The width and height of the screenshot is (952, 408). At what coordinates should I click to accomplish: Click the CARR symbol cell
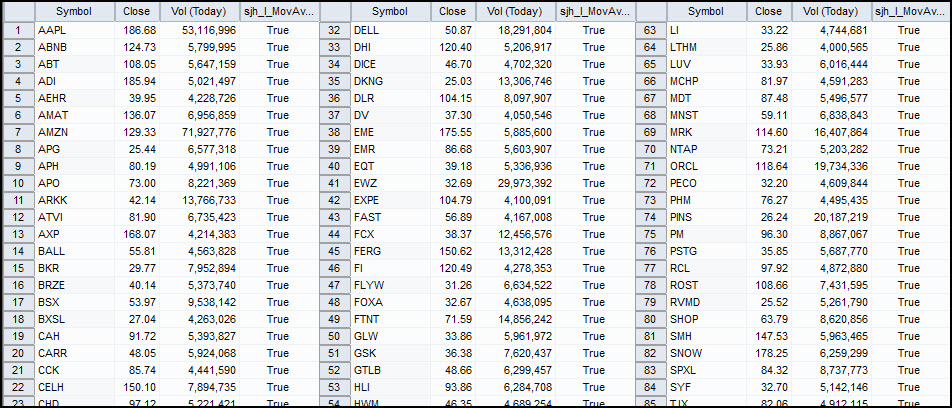[75, 353]
